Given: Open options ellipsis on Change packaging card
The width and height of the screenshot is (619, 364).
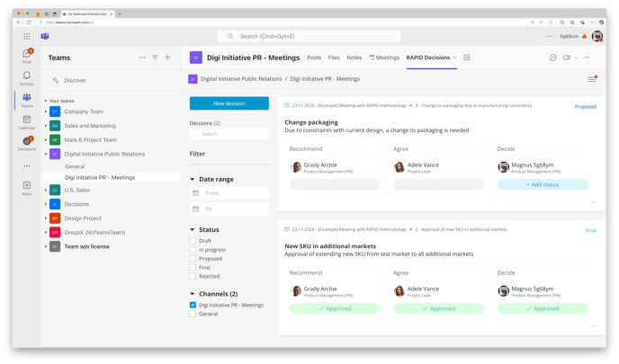Looking at the screenshot, I should point(593,202).
